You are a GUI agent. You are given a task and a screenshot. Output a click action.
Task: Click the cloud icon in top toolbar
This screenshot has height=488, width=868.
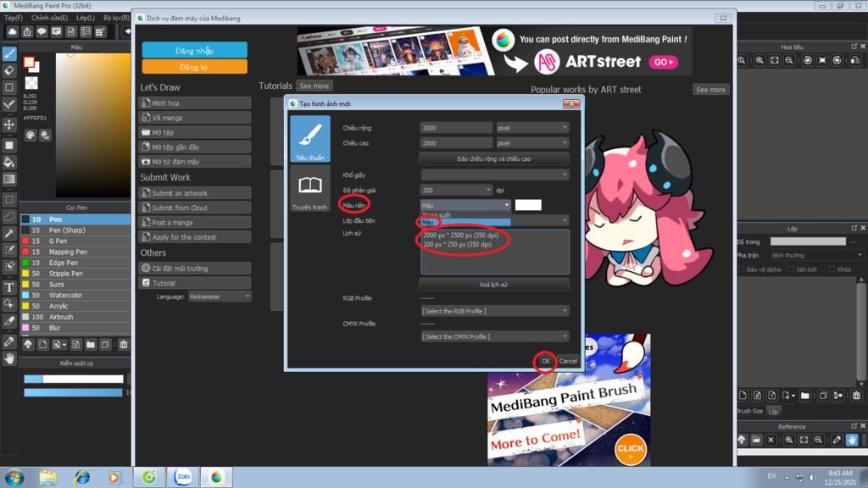click(12, 32)
